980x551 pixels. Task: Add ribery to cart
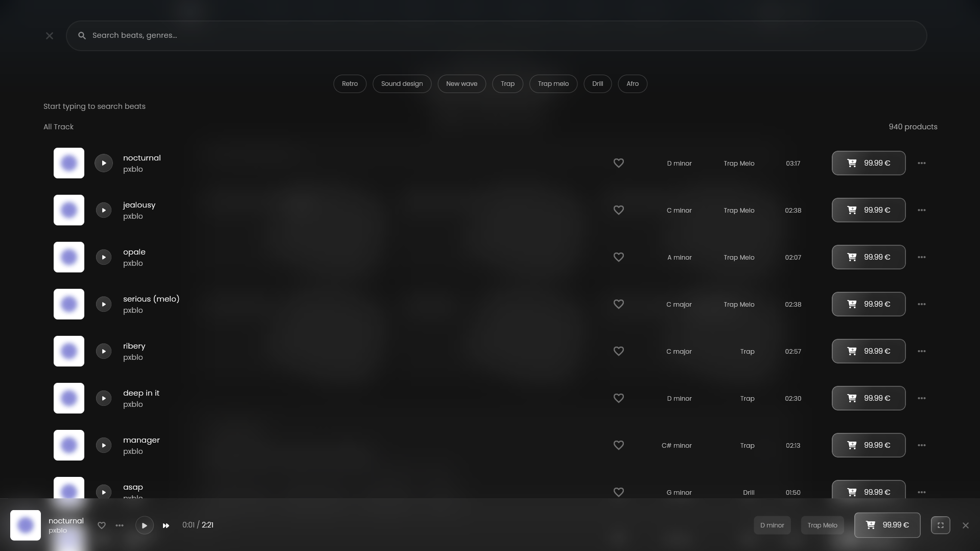tap(869, 351)
